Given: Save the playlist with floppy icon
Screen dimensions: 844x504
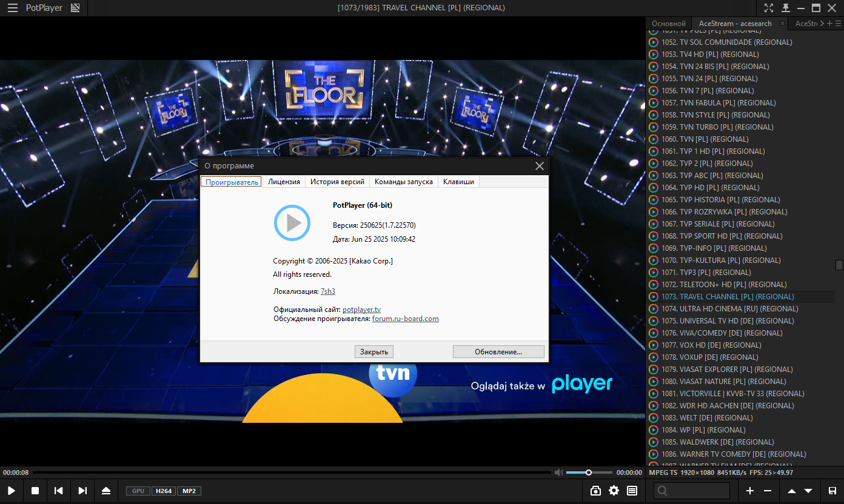Looking at the screenshot, I should click(832, 491).
